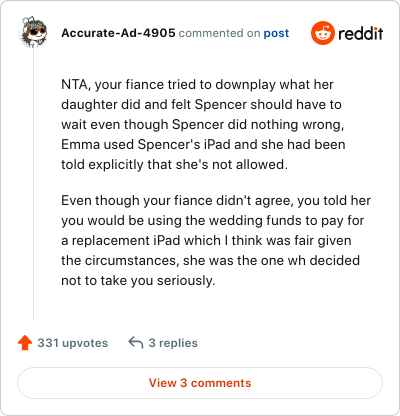Viewport: 400px width, 416px height.
Task: Open the "3 replies" label
Action: [173, 343]
